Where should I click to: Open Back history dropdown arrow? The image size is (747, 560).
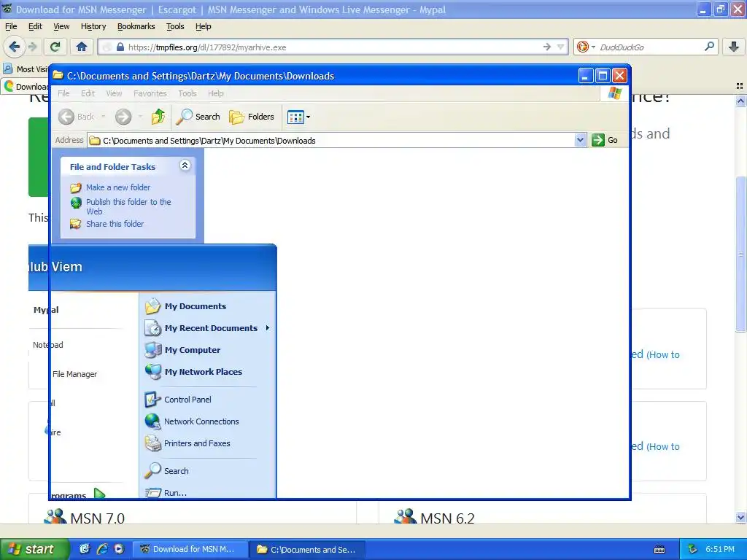click(104, 117)
